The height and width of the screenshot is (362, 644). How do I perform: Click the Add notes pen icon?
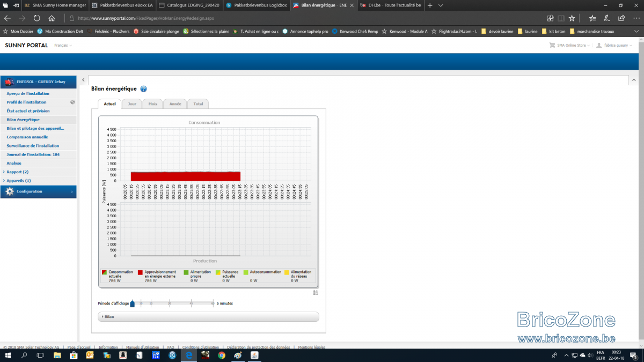(606, 18)
